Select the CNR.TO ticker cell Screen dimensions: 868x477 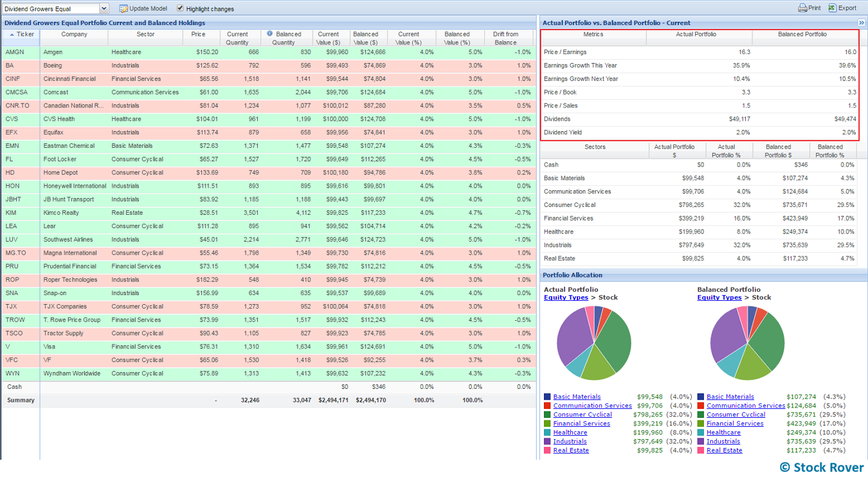click(x=21, y=106)
